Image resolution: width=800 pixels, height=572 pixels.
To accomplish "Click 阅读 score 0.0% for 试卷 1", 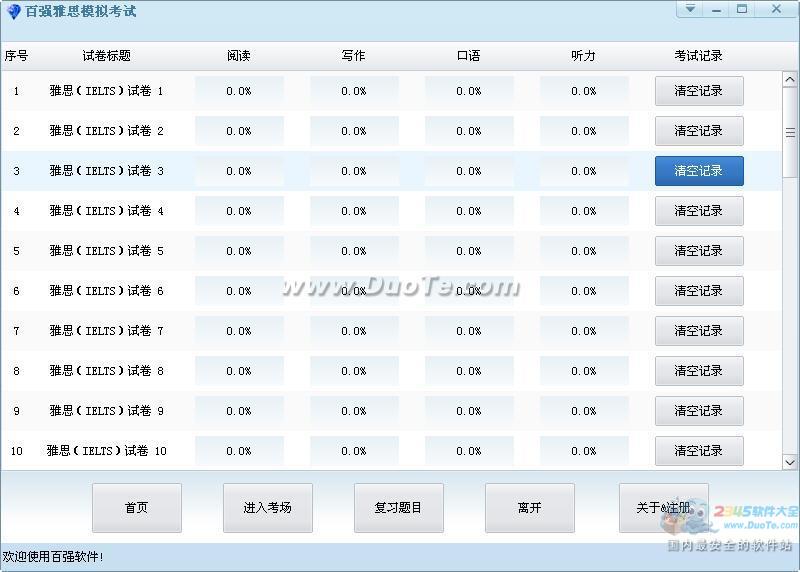I will [x=239, y=91].
